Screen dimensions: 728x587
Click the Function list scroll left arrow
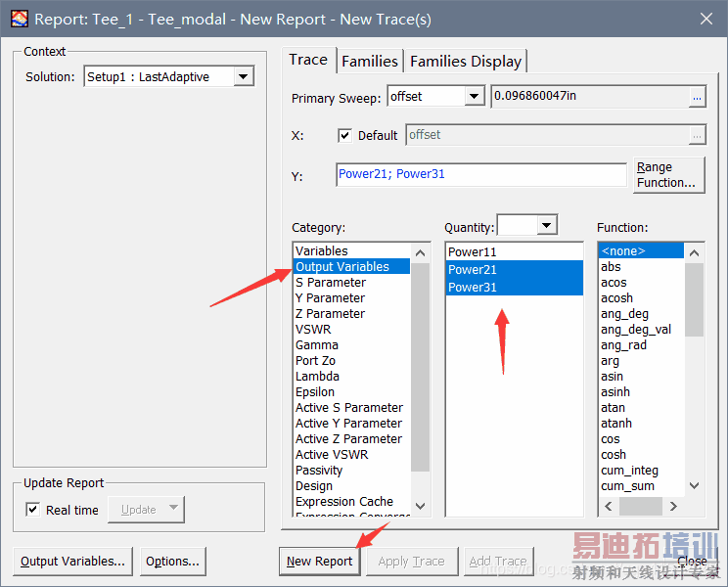click(x=609, y=506)
